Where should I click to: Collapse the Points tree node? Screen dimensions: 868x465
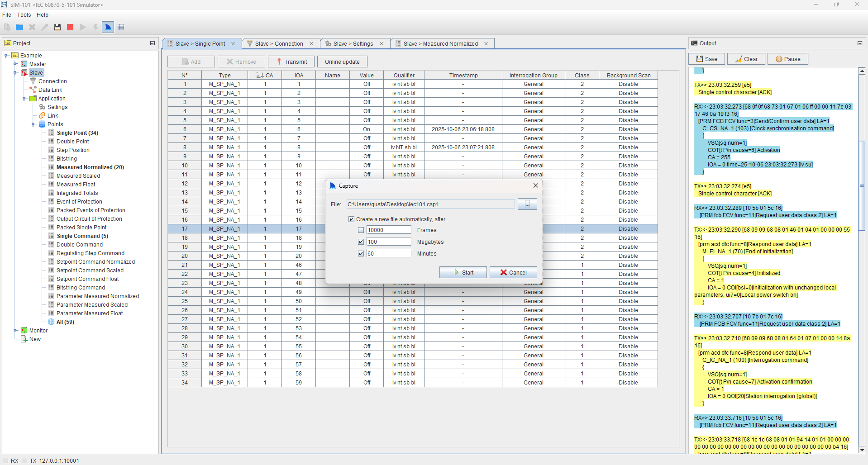point(33,124)
